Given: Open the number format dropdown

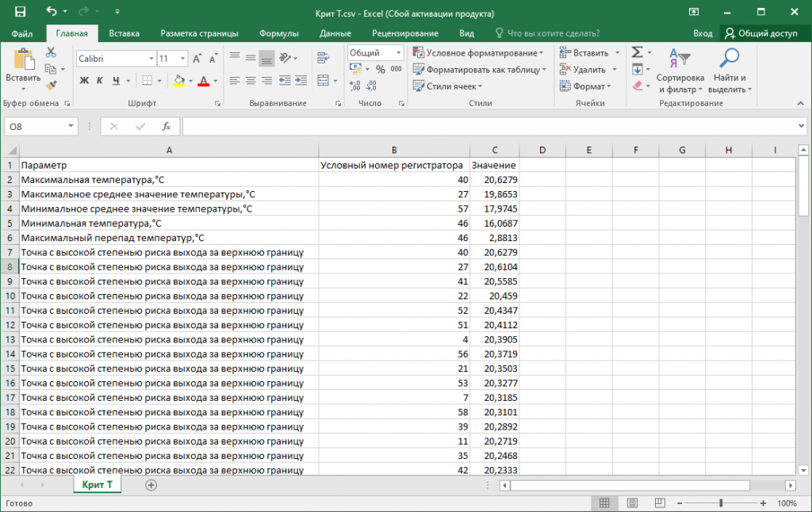Looking at the screenshot, I should point(398,53).
